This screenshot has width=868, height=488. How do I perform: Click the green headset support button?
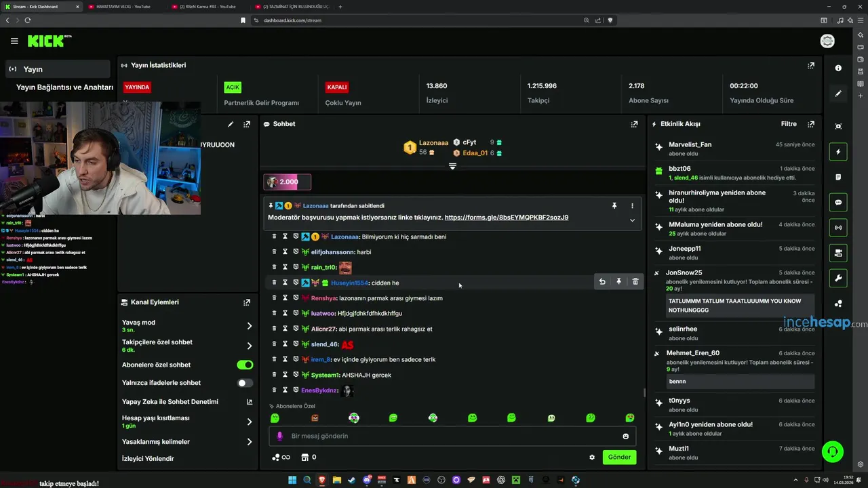832,451
